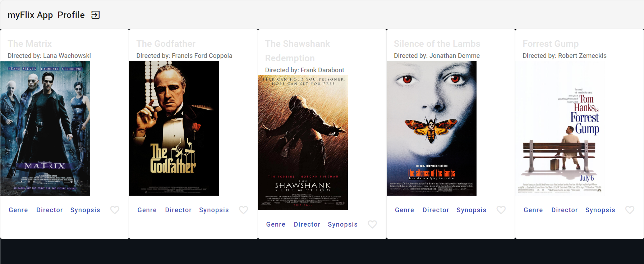The width and height of the screenshot is (644, 264).
Task: Open the Silence of the Lambs poster
Action: click(x=431, y=128)
